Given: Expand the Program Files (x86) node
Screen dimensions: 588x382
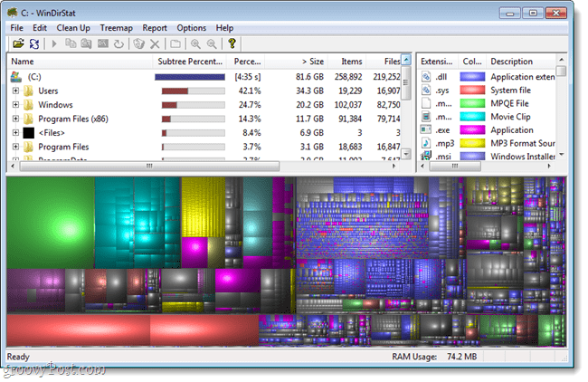Looking at the screenshot, I should tap(15, 119).
